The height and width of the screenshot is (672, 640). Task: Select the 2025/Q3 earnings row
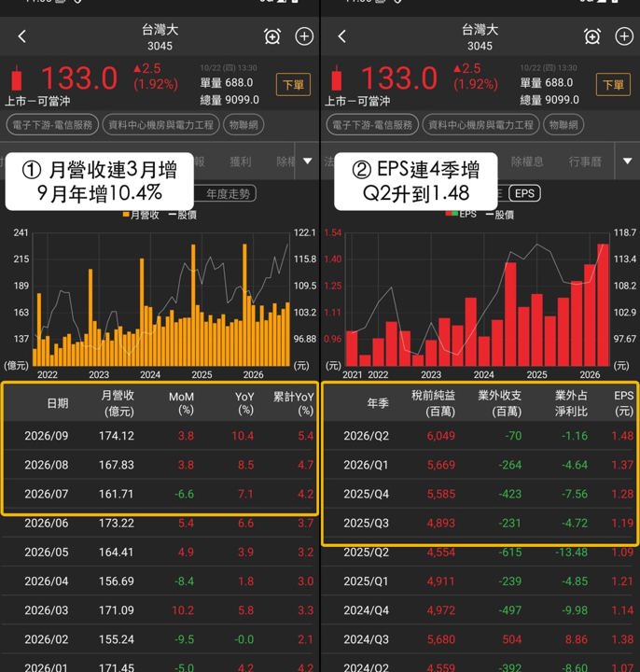tap(480, 523)
